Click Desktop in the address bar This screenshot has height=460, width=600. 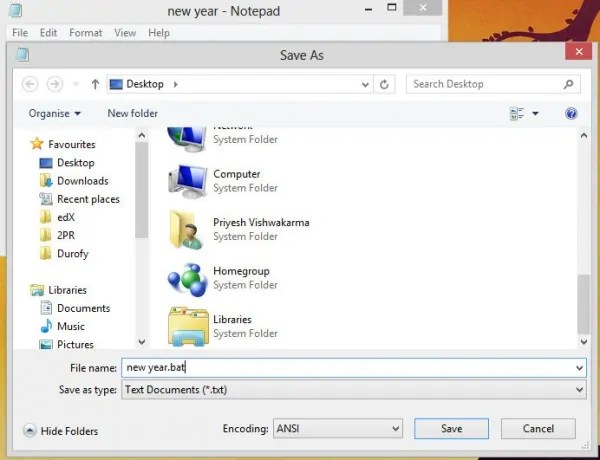(x=145, y=84)
